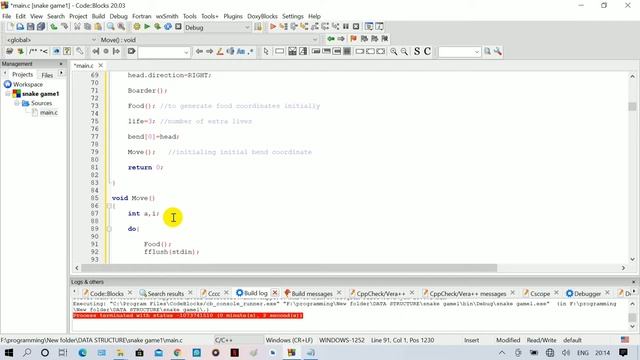
Task: Open the Settings menu
Action: click(293, 16)
